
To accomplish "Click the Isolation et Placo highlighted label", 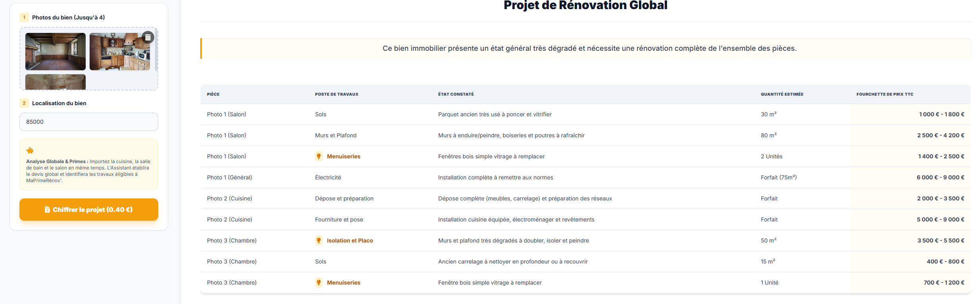I will (350, 241).
